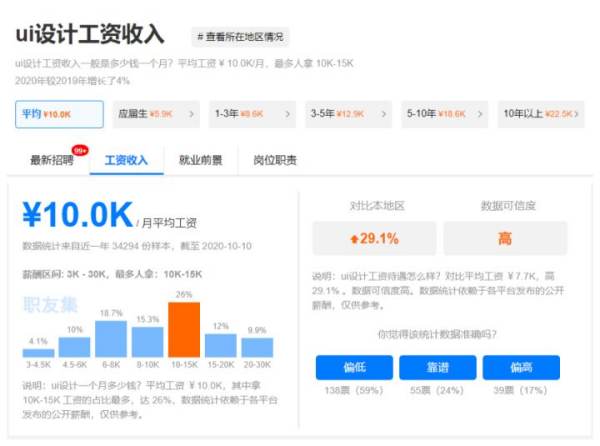Open the 就业前景 tab
The image size is (600, 446).
pos(201,160)
